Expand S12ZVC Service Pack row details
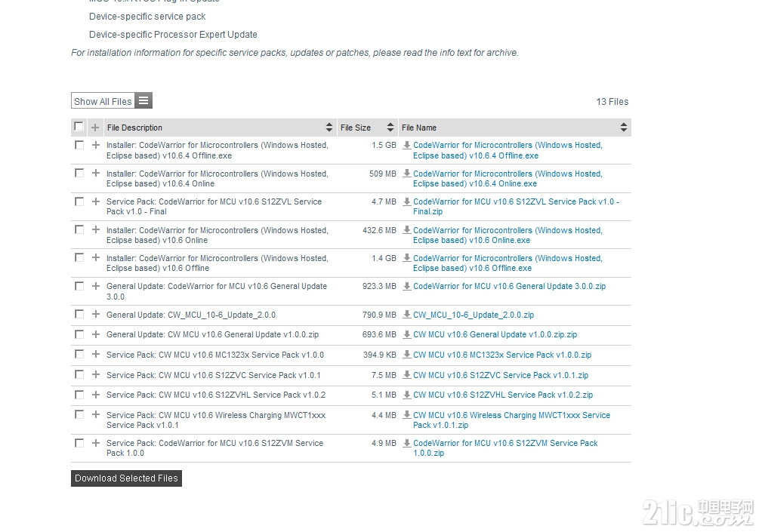 coord(96,375)
